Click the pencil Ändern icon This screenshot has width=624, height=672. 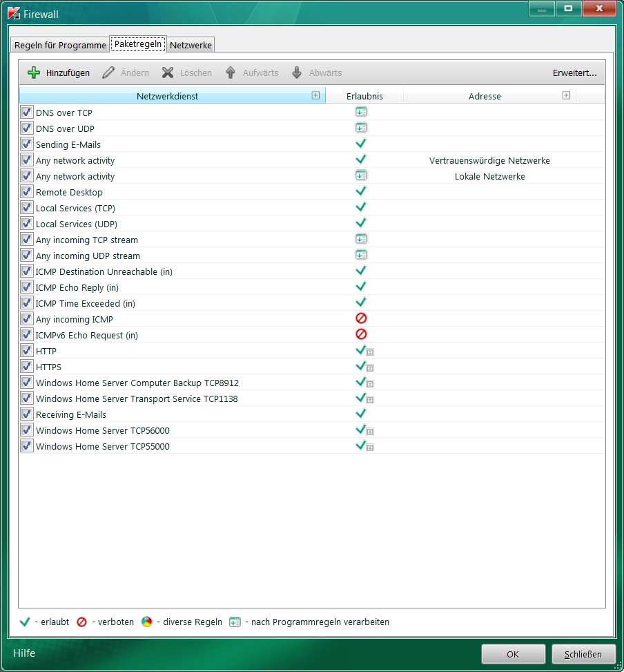tap(108, 73)
